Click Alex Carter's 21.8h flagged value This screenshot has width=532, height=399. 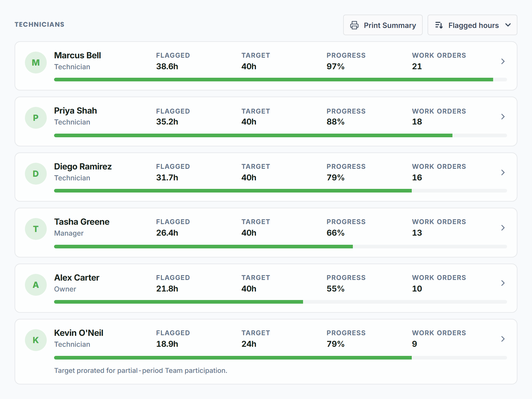point(167,289)
